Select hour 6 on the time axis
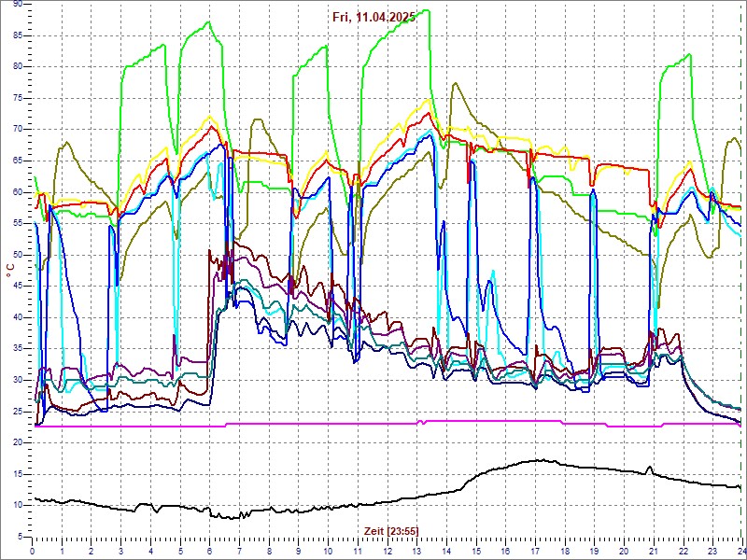This screenshot has height=560, width=747. [x=210, y=551]
